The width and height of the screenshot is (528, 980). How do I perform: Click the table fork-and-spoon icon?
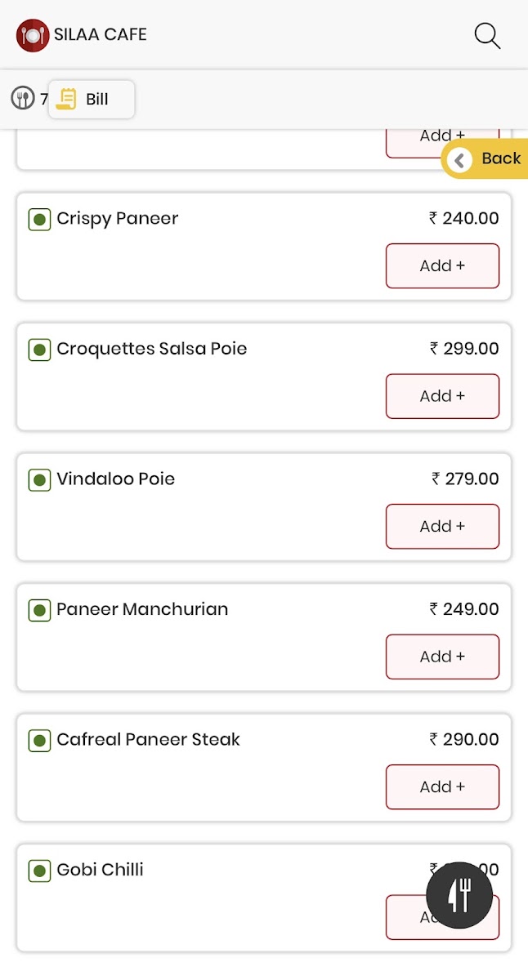point(23,99)
